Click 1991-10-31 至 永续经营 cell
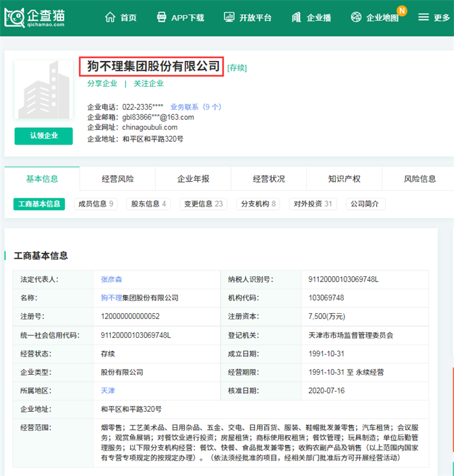Viewport: 454px width, 476px height. tap(346, 372)
